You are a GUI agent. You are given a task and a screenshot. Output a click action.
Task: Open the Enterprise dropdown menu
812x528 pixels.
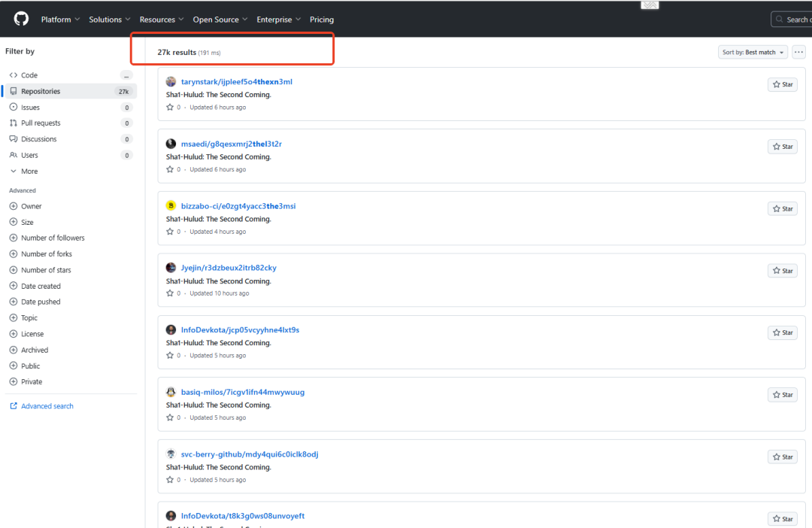tap(279, 20)
